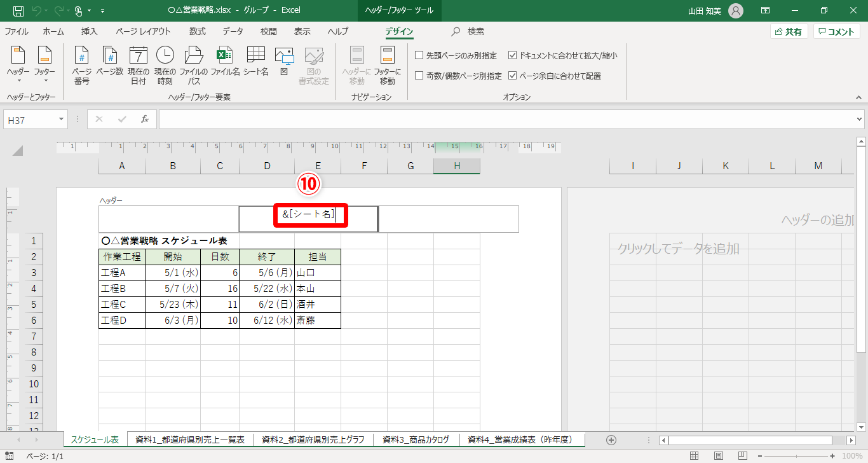Switch to Page Layout view in the status bar

pyautogui.click(x=717, y=456)
